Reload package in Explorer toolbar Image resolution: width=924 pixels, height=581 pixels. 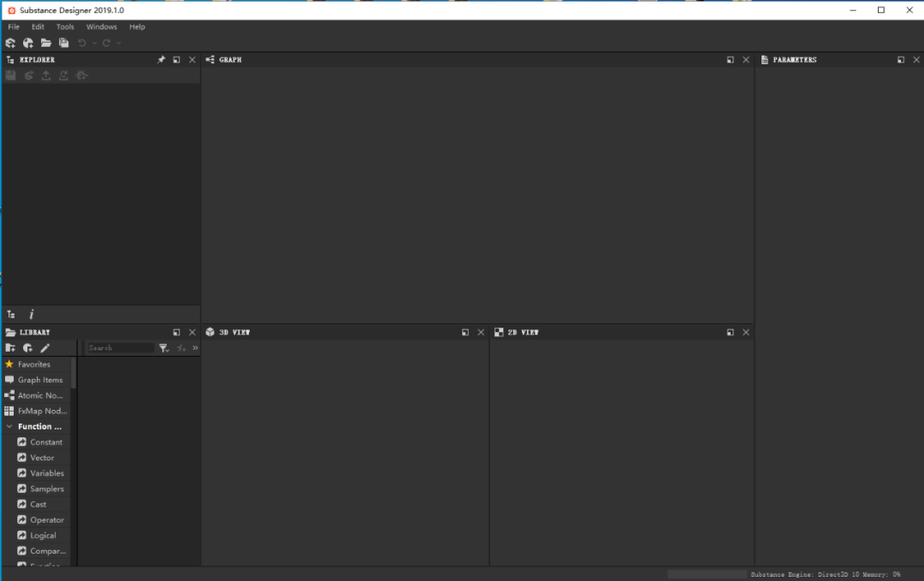coord(63,75)
